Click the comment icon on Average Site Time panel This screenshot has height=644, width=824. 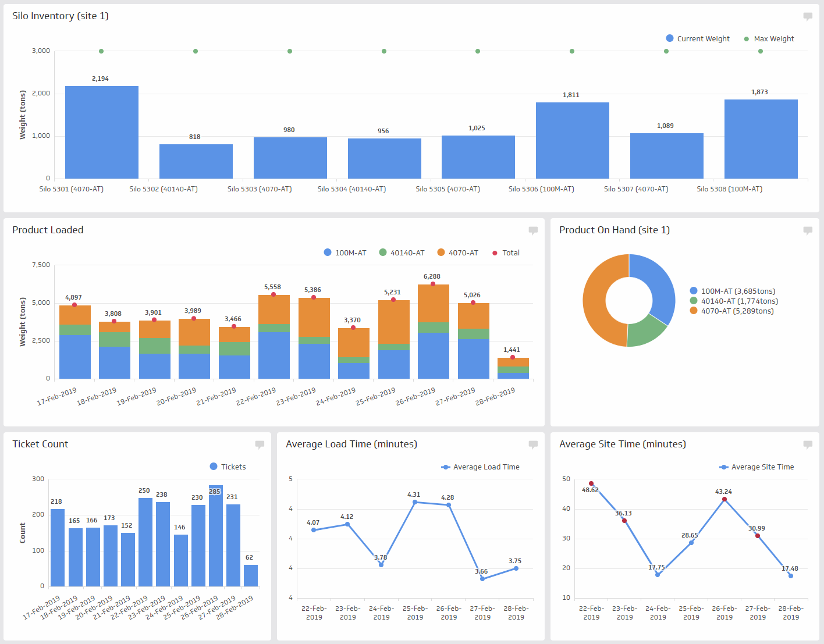pos(808,445)
